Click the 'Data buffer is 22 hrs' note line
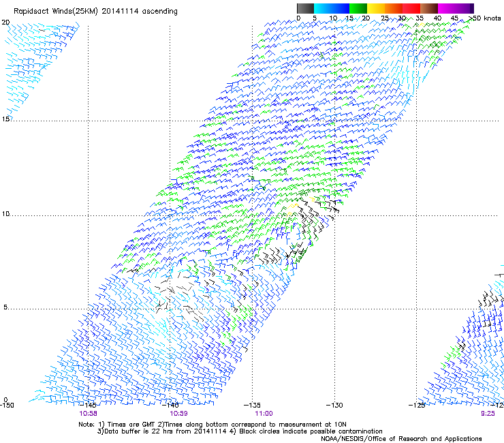504x443 pixels. [240, 431]
